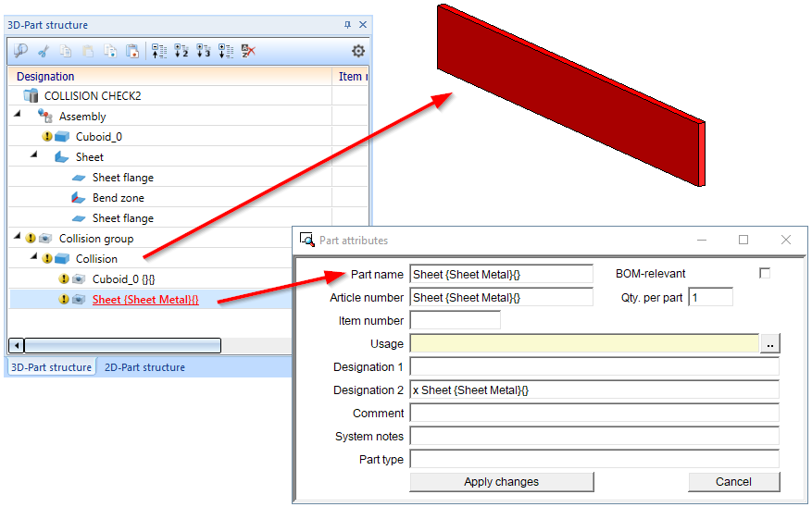Collapse the Sheet tree node
The width and height of the screenshot is (812, 507).
33,155
